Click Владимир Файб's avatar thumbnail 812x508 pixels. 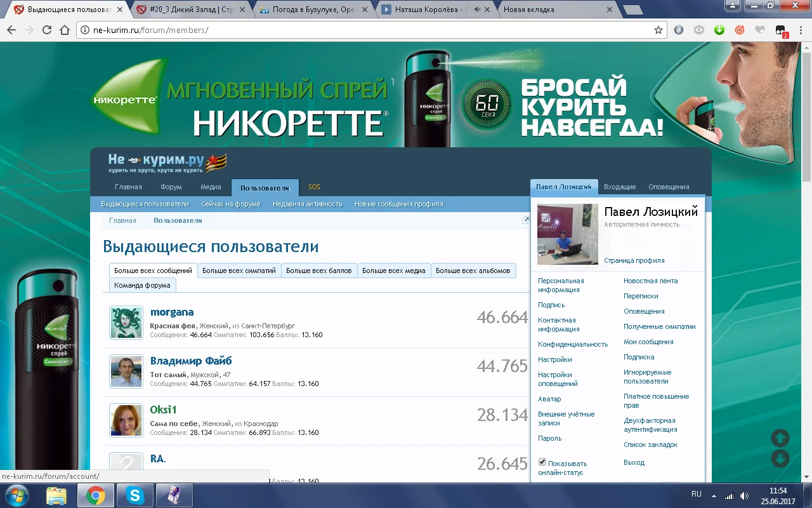point(126,371)
